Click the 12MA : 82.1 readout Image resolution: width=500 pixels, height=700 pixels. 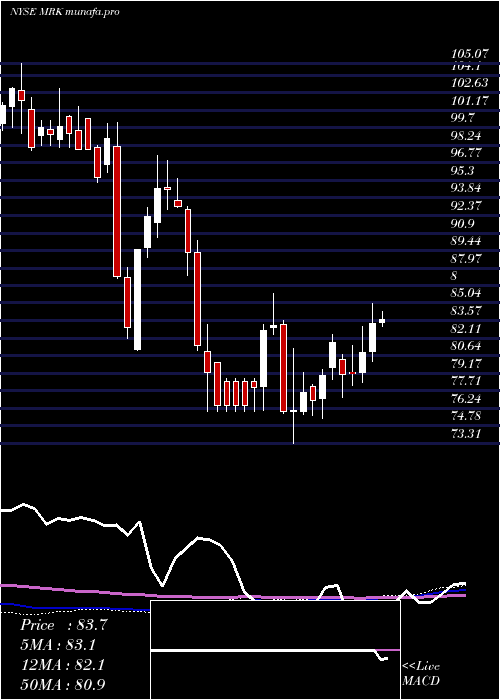(62, 665)
